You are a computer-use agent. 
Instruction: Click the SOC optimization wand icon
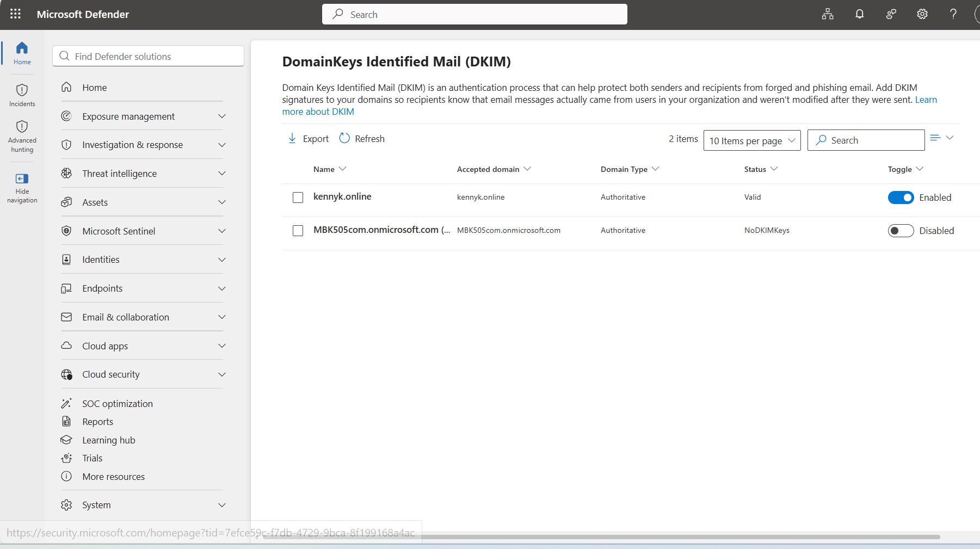click(x=66, y=403)
